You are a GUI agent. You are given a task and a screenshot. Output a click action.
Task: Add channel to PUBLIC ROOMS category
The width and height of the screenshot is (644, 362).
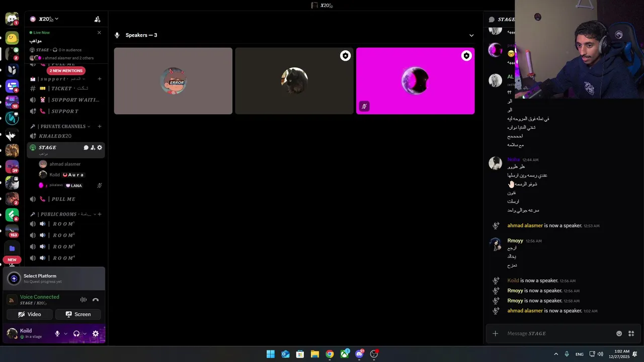tap(100, 214)
